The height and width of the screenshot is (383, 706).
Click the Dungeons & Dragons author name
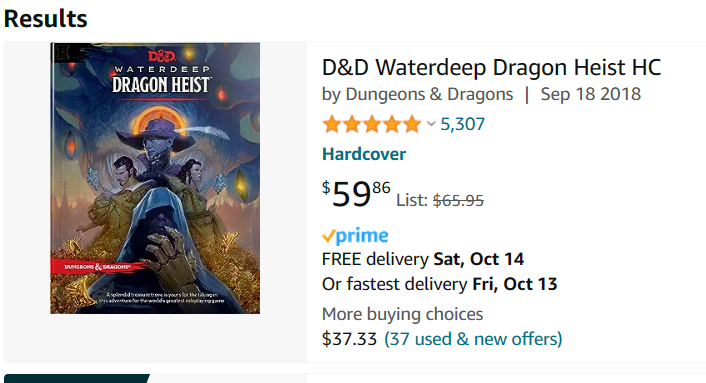click(429, 94)
